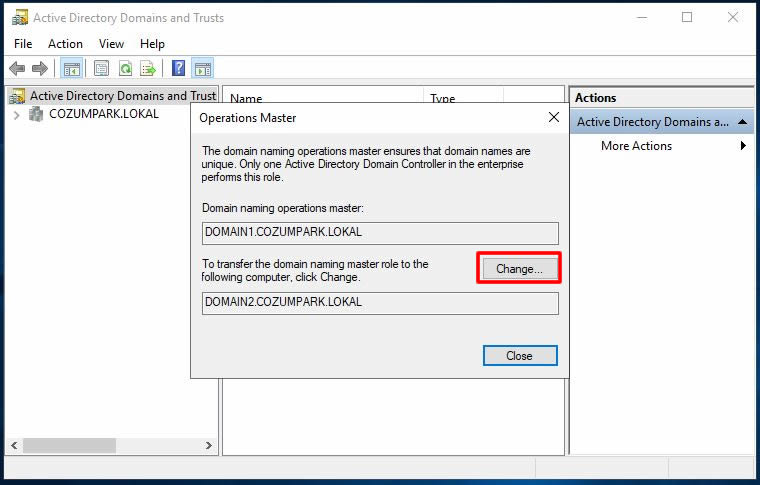Open the View menu
The width and height of the screenshot is (760, 485).
111,44
